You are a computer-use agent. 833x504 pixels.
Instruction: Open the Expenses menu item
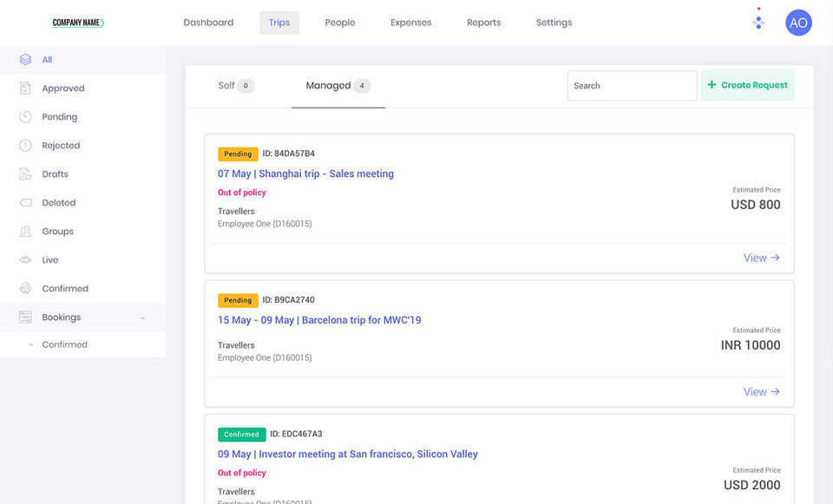pos(410,23)
